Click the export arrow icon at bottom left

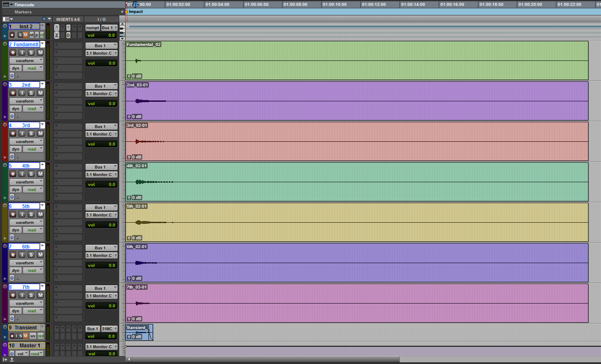click(12, 359)
